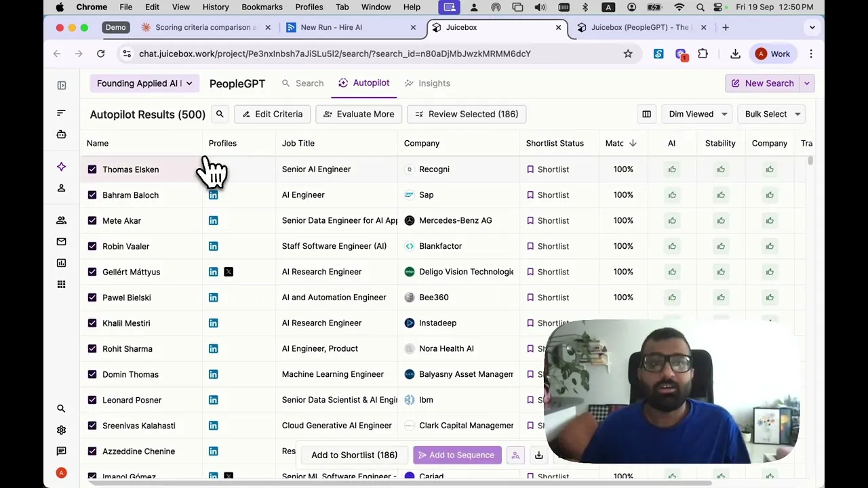Click Shortlist status for Thomas Elsken
868x488 pixels.
pos(547,169)
